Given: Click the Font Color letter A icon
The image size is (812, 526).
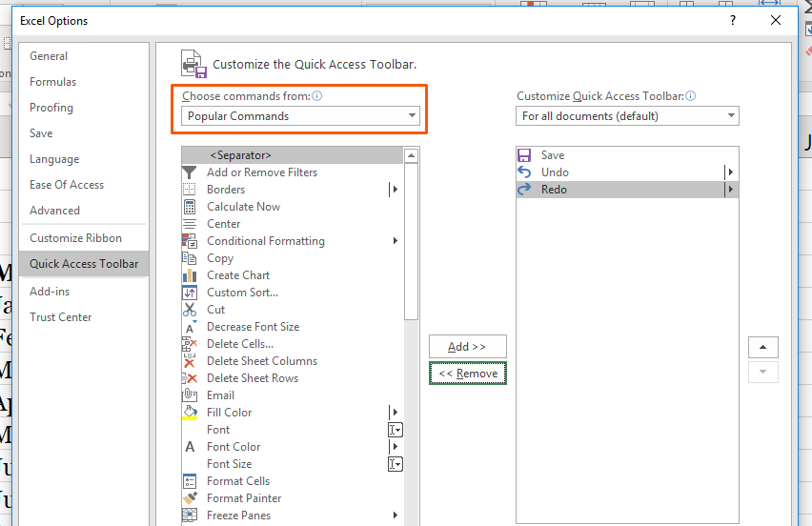Looking at the screenshot, I should 190,447.
